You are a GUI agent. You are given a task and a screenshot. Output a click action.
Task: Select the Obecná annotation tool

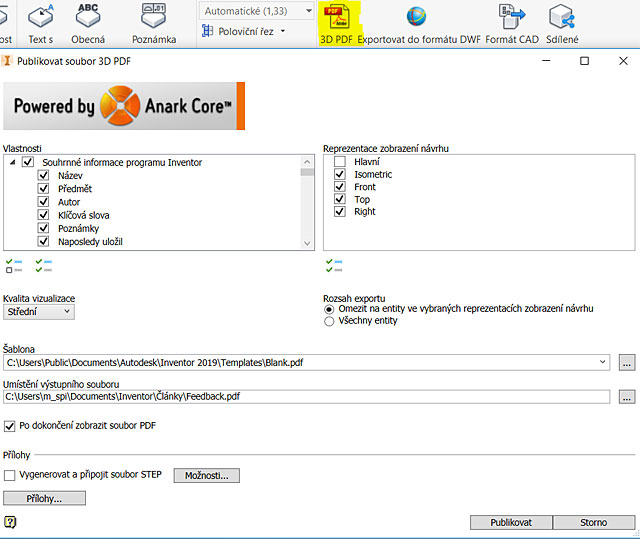tap(88, 17)
